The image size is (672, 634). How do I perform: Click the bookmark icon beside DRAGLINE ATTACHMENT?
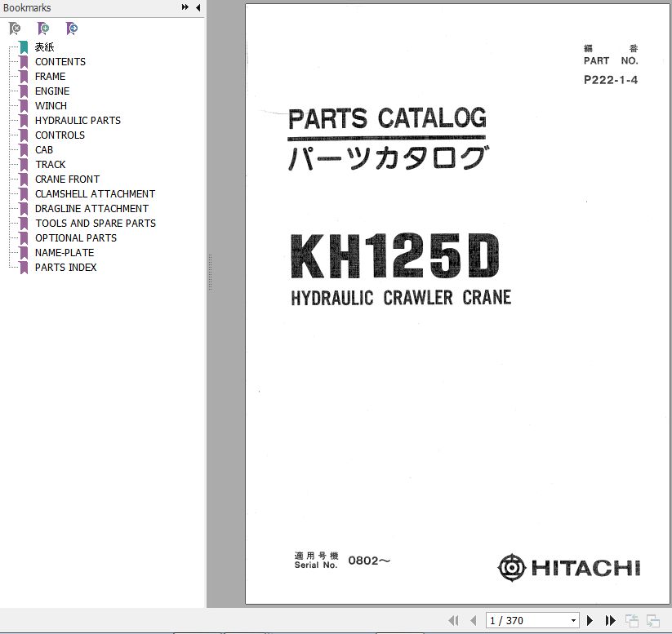coord(24,209)
